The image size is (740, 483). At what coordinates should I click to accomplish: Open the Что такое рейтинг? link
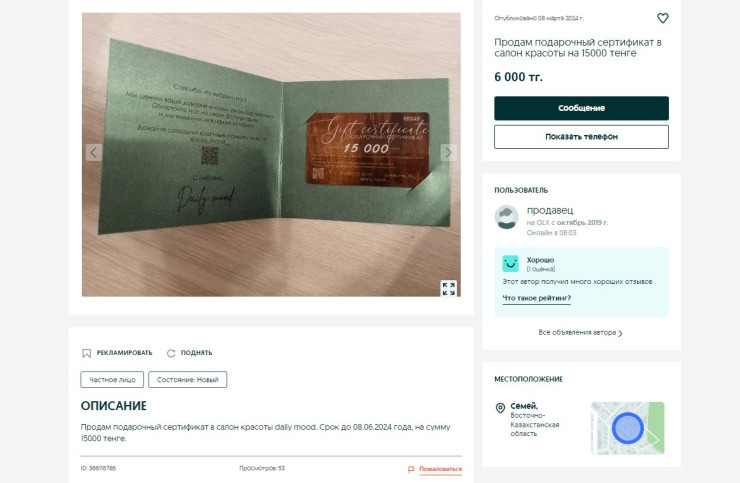click(x=537, y=298)
